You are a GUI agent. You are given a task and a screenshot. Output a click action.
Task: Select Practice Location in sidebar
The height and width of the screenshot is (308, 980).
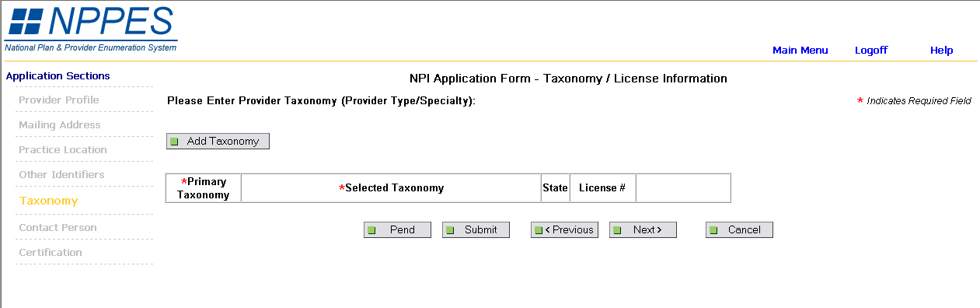tap(63, 150)
